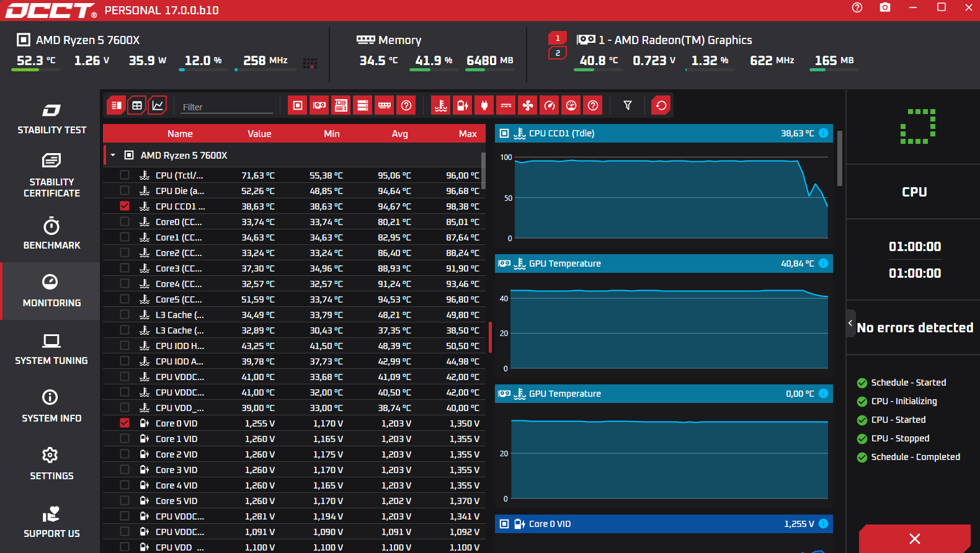Show only temperature sensors with thermometer icon

[x=441, y=105]
